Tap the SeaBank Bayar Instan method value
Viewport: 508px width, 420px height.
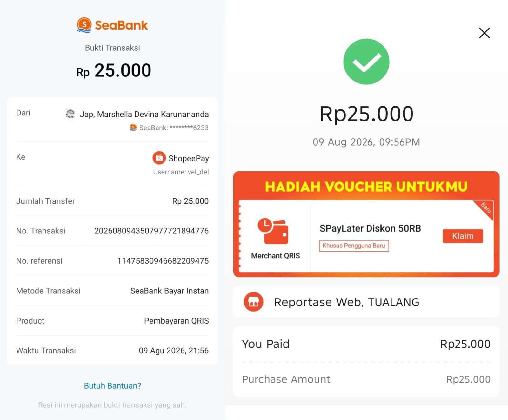tap(170, 291)
